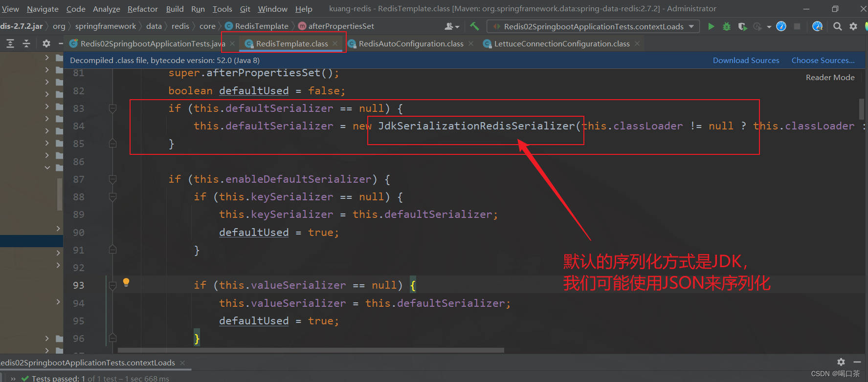Build project with the hammer icon
868x382 pixels.
474,26
